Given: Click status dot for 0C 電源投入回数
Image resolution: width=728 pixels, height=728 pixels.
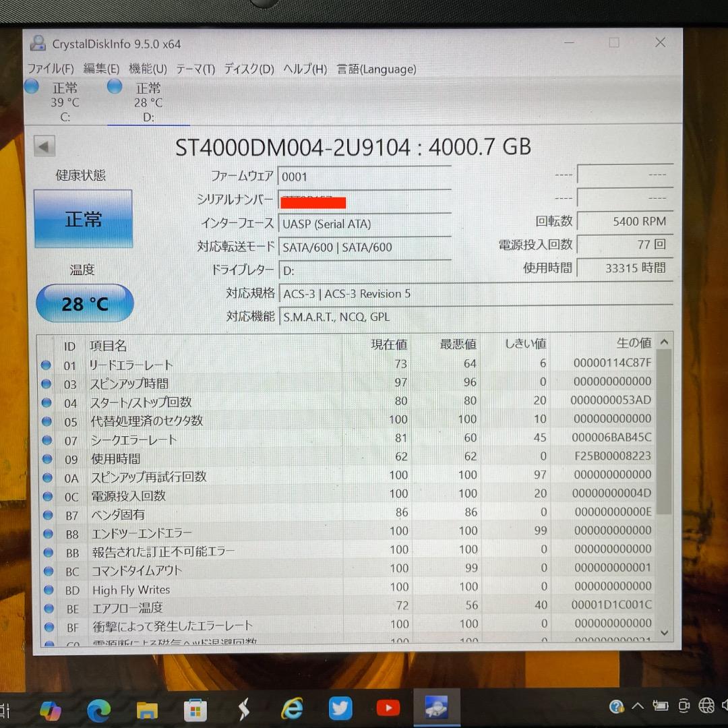Looking at the screenshot, I should [x=47, y=496].
